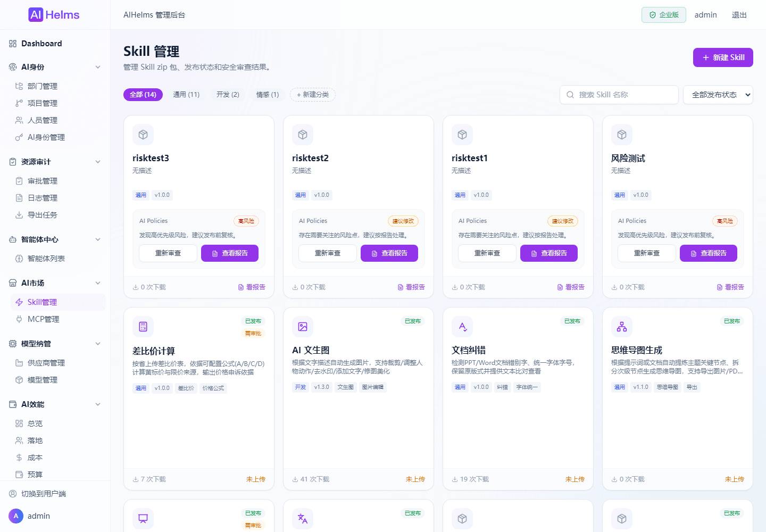Click admin username in the top bar

click(706, 15)
